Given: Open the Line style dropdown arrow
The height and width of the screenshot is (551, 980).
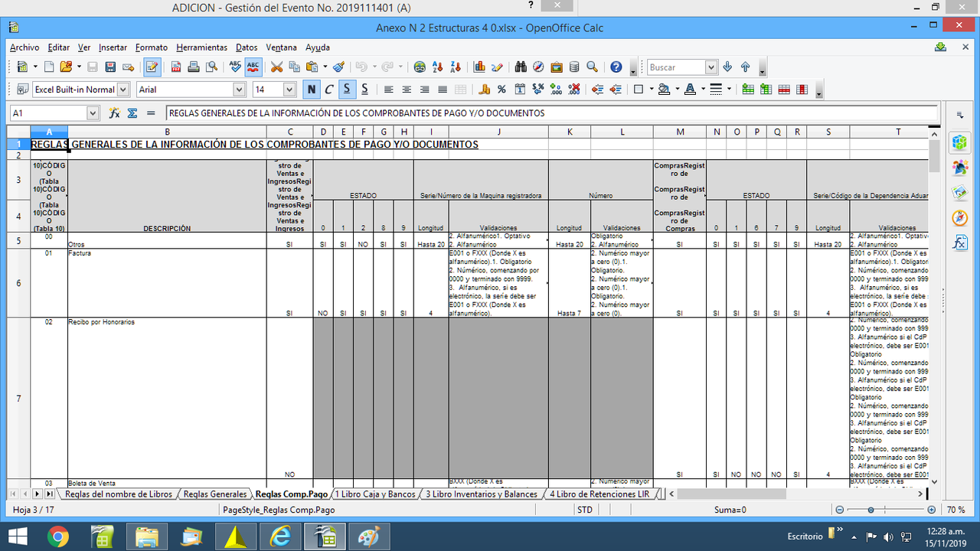Looking at the screenshot, I should 729,90.
